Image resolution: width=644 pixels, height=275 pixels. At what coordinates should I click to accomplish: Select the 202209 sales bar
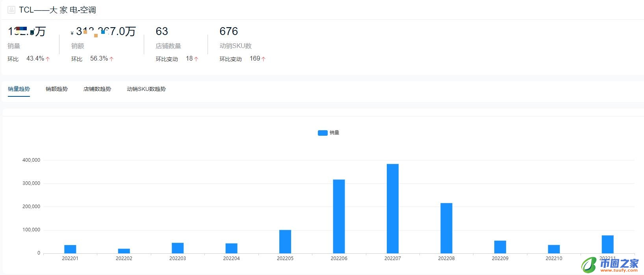tap(500, 247)
